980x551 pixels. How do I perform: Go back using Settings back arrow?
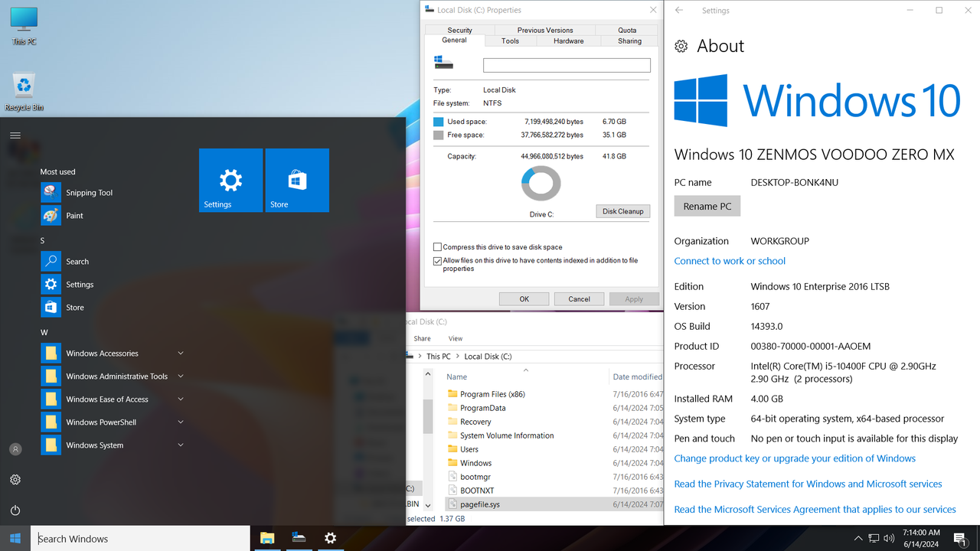[678, 11]
